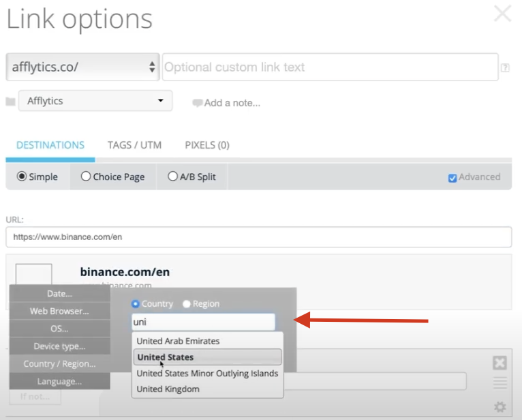Open the Afflytics folder dropdown
The image size is (522, 420).
point(95,101)
